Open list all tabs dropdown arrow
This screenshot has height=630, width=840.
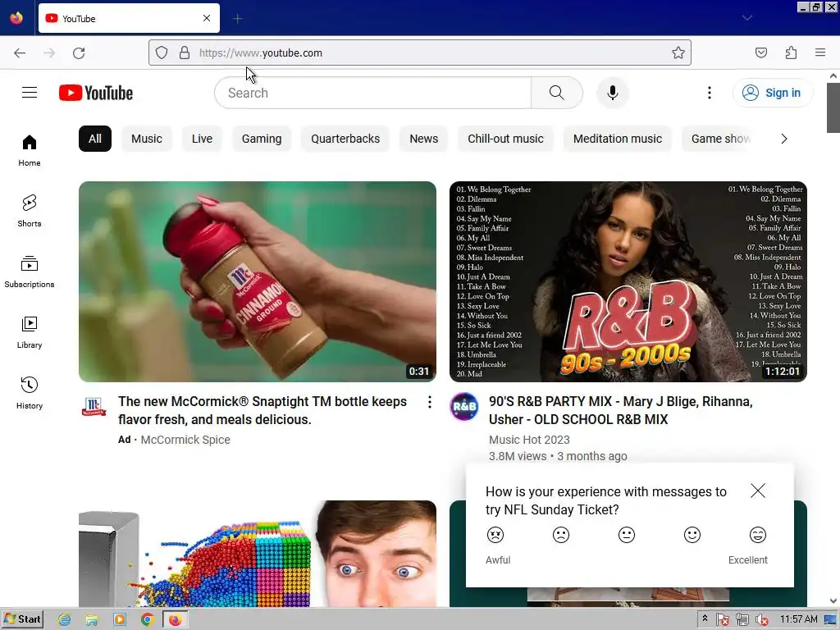[x=747, y=18]
